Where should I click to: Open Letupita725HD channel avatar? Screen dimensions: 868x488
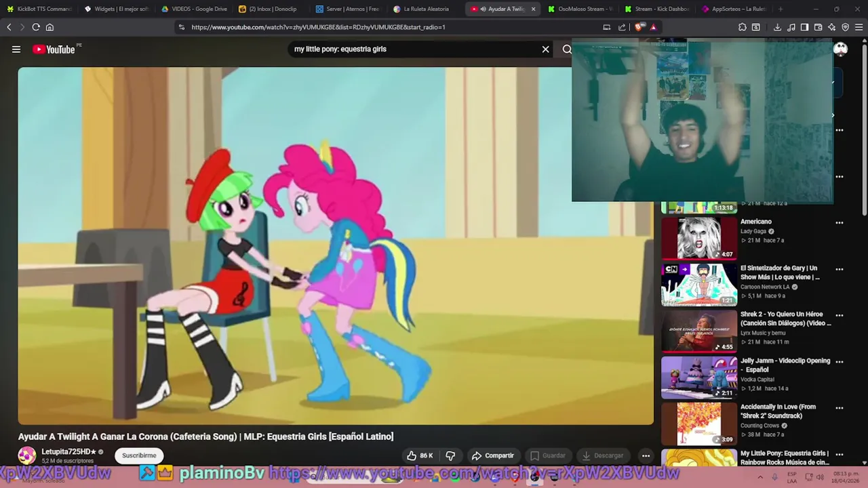tap(27, 455)
